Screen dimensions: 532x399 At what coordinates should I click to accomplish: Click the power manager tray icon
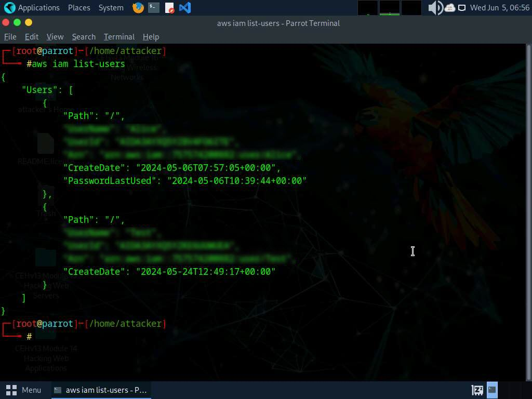pyautogui.click(x=477, y=390)
